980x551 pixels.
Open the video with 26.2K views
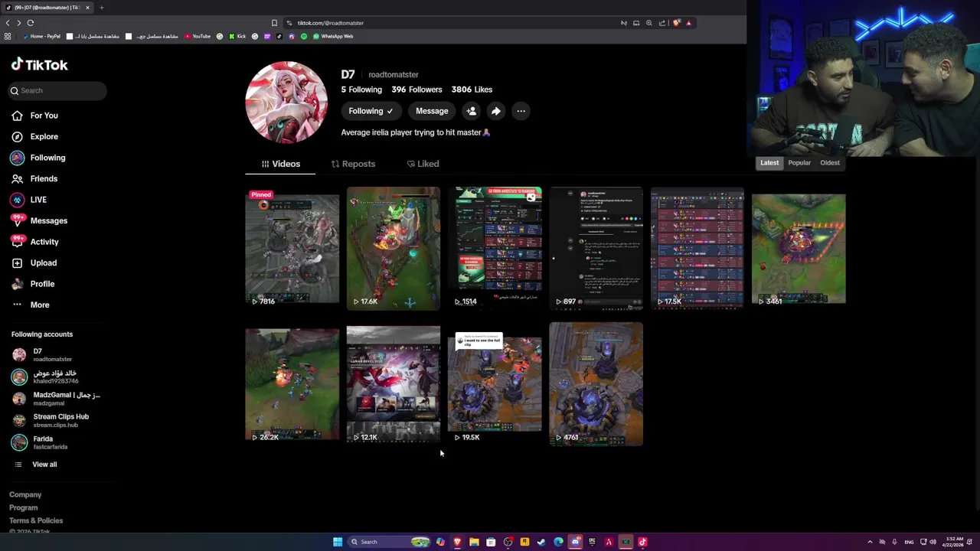coord(292,384)
